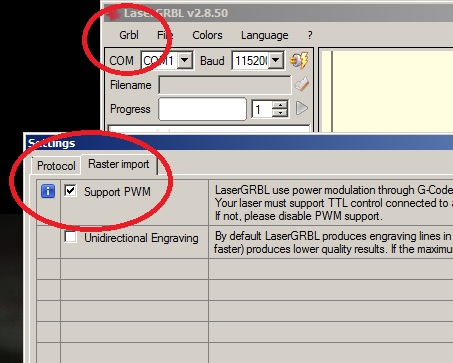
Task: Open the File menu
Action: tap(165, 35)
